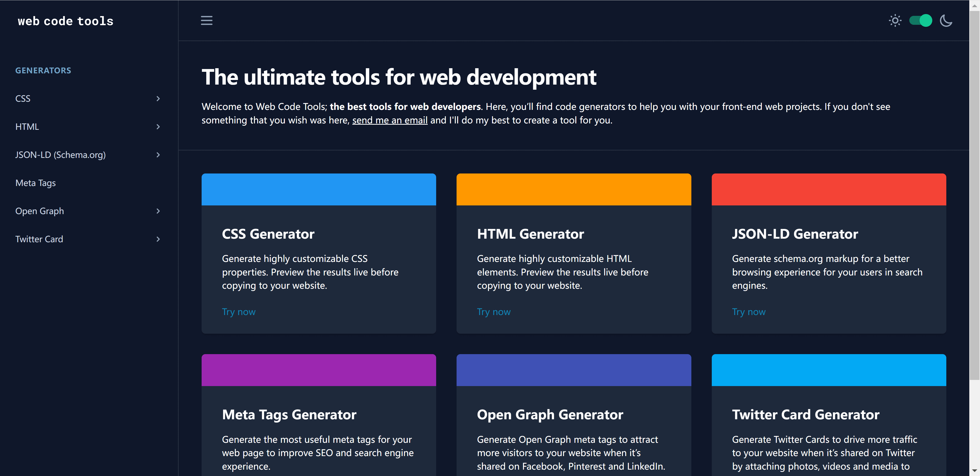Expand the CSS sidebar chevron
This screenshot has height=476, width=980.
(158, 99)
